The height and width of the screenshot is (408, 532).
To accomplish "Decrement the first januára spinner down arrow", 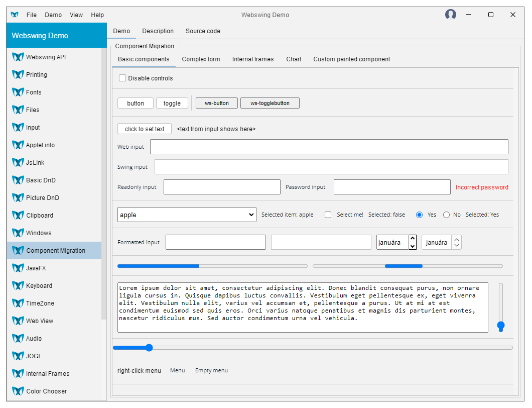I will pyautogui.click(x=413, y=246).
